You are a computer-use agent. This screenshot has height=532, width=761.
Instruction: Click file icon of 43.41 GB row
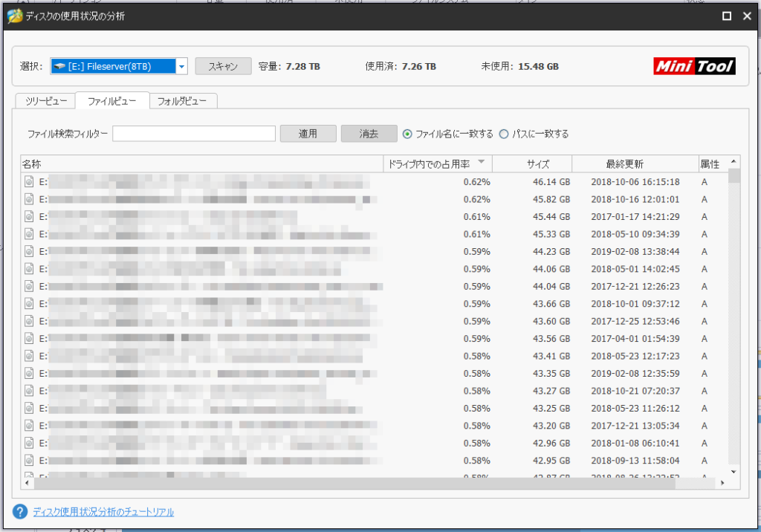pyautogui.click(x=29, y=357)
